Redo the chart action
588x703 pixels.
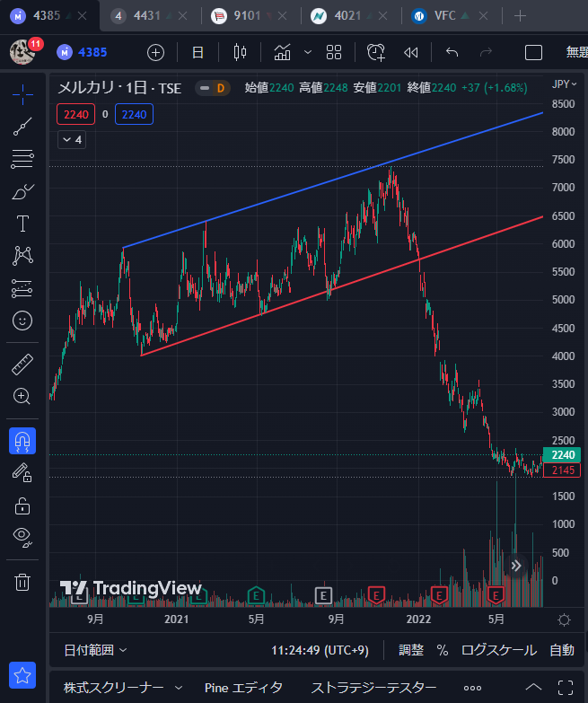click(x=486, y=52)
